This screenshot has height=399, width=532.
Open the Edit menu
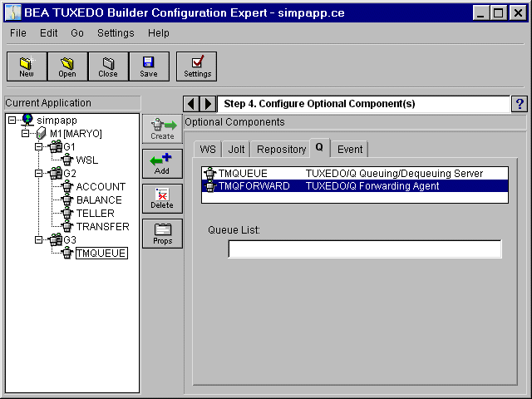click(48, 33)
